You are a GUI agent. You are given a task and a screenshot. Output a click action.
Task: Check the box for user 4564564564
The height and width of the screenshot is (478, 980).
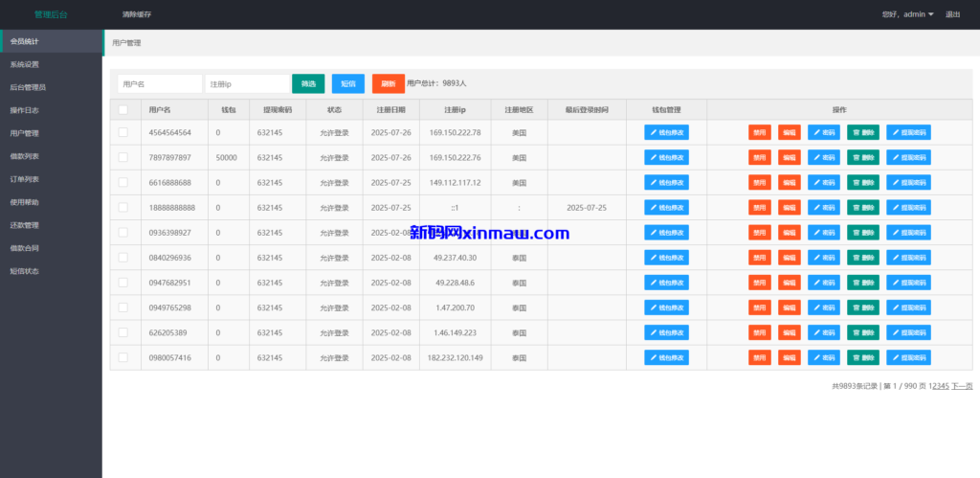(x=122, y=132)
